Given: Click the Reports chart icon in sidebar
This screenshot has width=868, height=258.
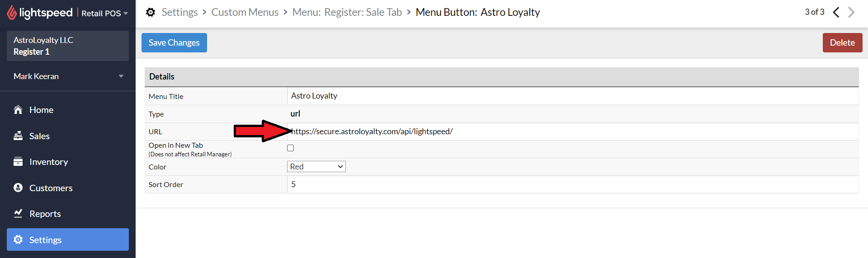Looking at the screenshot, I should 18,213.
